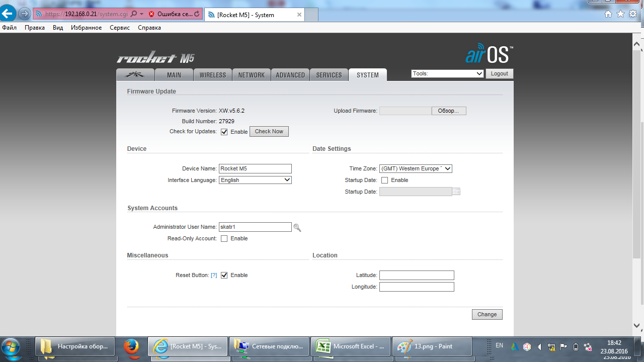
Task: Click the red certificate error icon
Action: [x=151, y=14]
